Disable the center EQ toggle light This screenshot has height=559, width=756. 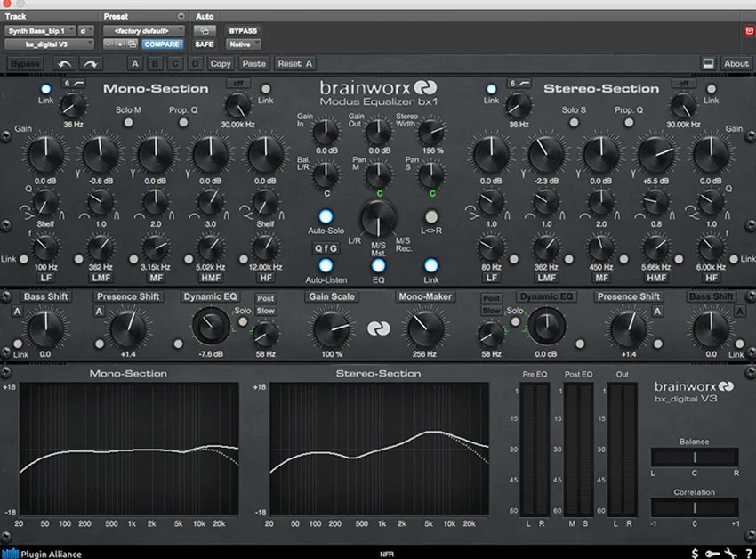point(379,264)
